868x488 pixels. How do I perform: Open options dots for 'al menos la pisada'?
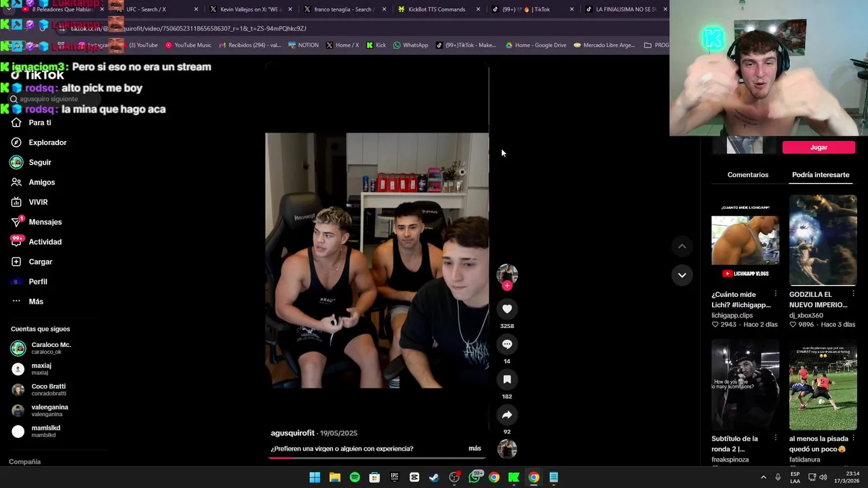tap(853, 439)
